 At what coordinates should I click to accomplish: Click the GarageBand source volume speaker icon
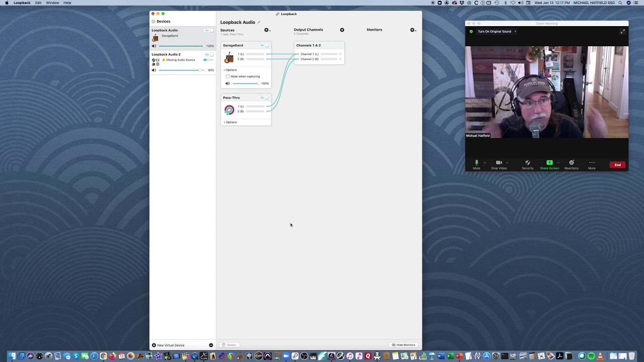point(227,83)
